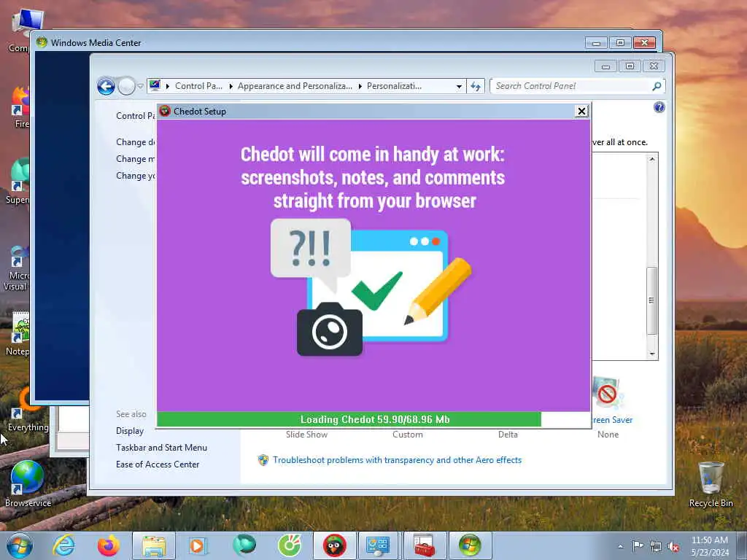The height and width of the screenshot is (560, 747).
Task: Open Control Panel help question icon
Action: tap(659, 107)
